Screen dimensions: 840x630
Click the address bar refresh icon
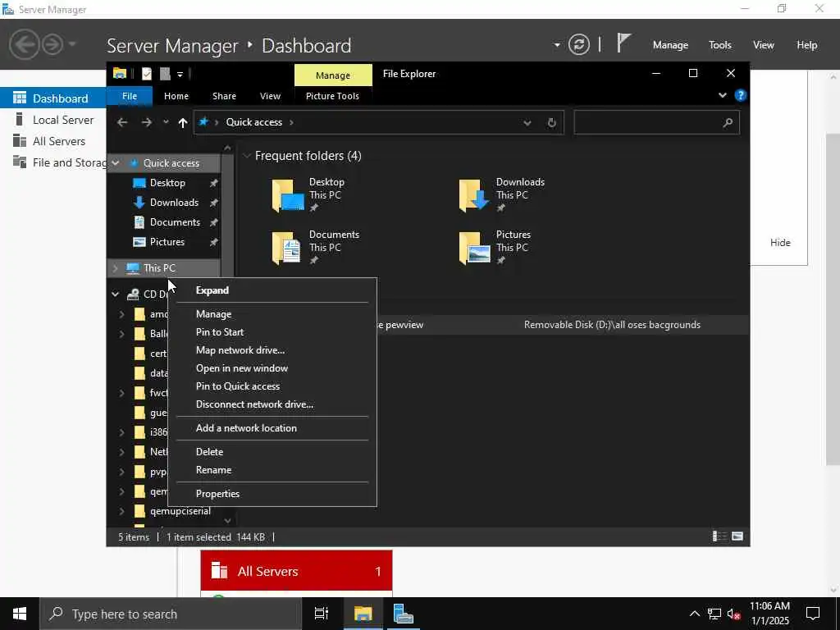click(x=552, y=123)
